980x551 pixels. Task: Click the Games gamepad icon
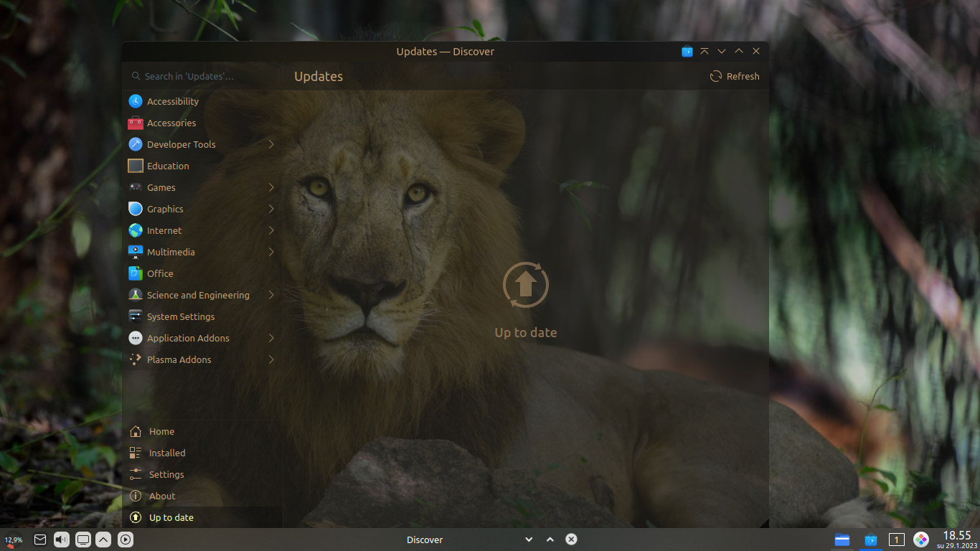pyautogui.click(x=136, y=187)
